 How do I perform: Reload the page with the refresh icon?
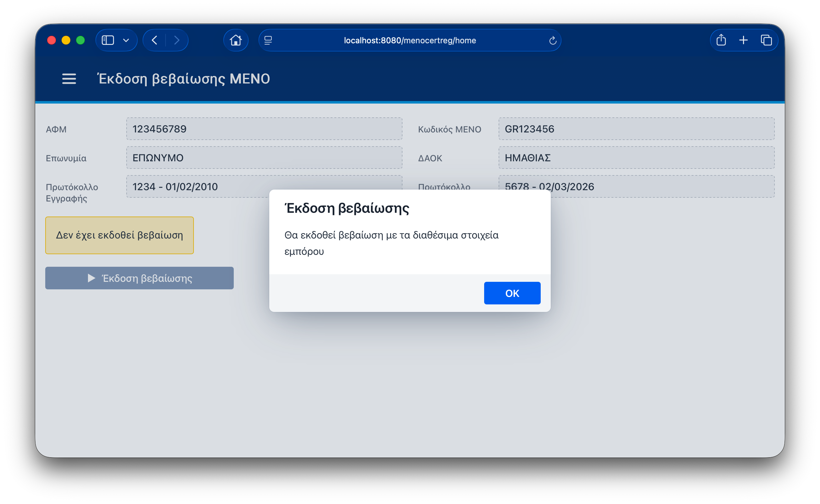(552, 41)
